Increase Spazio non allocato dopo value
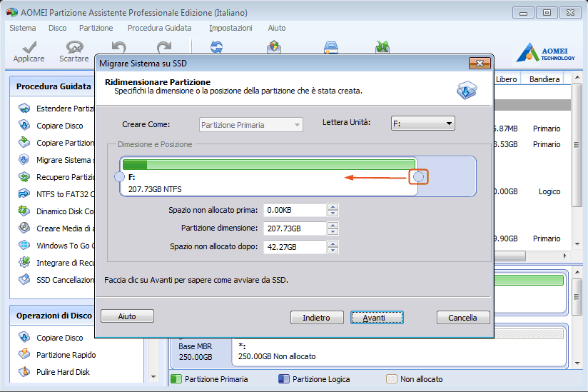588x392 pixels. (x=333, y=243)
